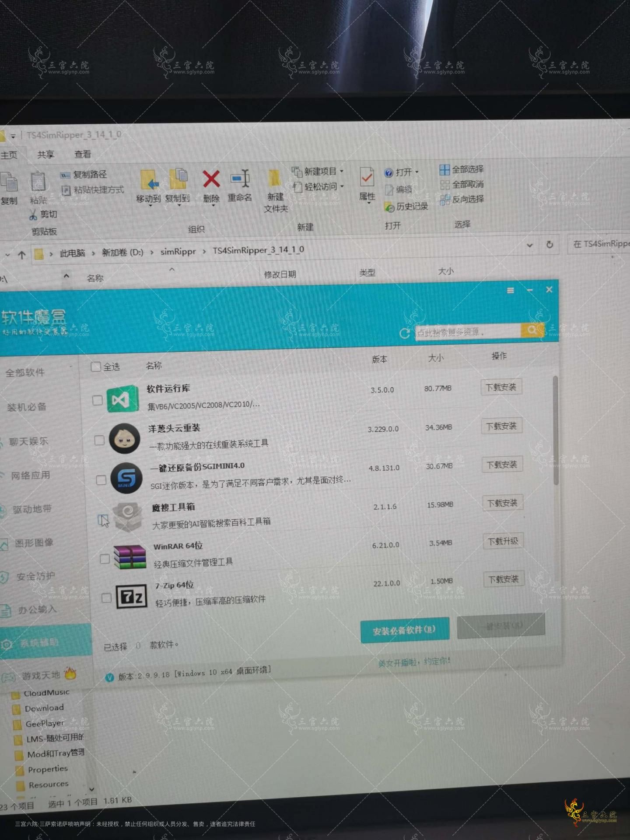Click the up-arrow navigation icon in Explorer

22,255
